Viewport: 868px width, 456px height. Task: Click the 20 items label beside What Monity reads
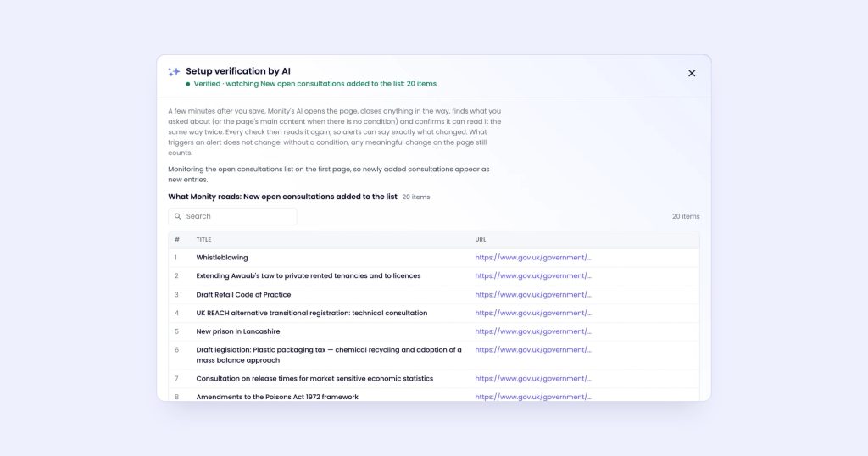coord(415,197)
